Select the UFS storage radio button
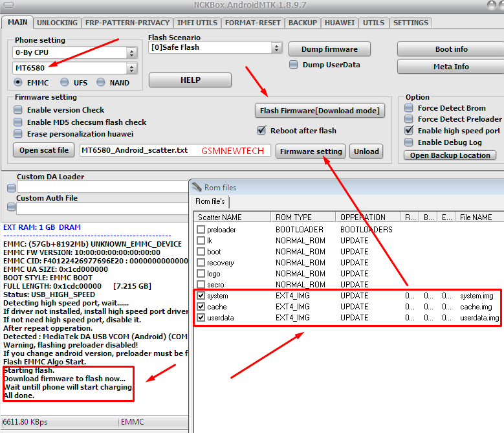 pyautogui.click(x=64, y=82)
